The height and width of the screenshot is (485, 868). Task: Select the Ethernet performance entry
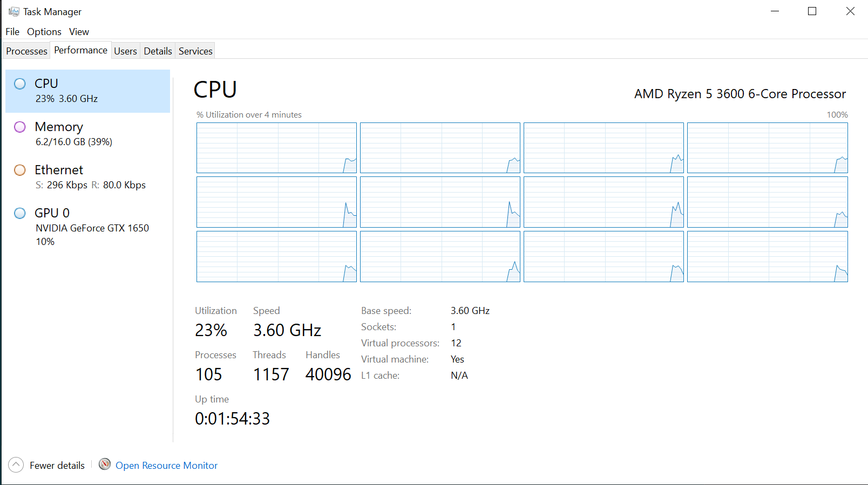[87, 177]
